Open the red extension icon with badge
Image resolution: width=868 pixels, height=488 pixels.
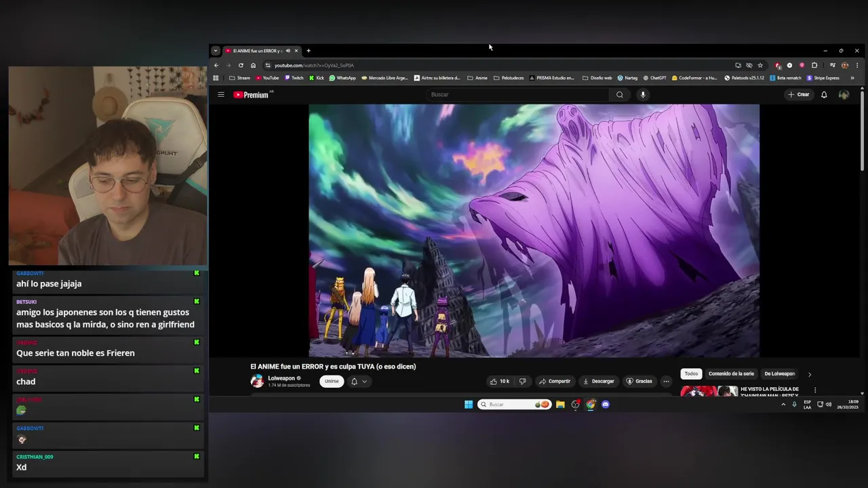(778, 65)
